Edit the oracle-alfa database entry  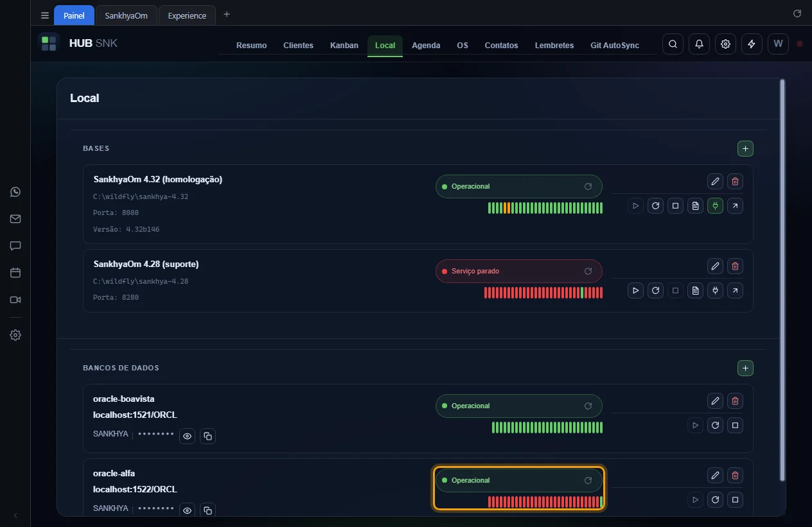pos(715,475)
